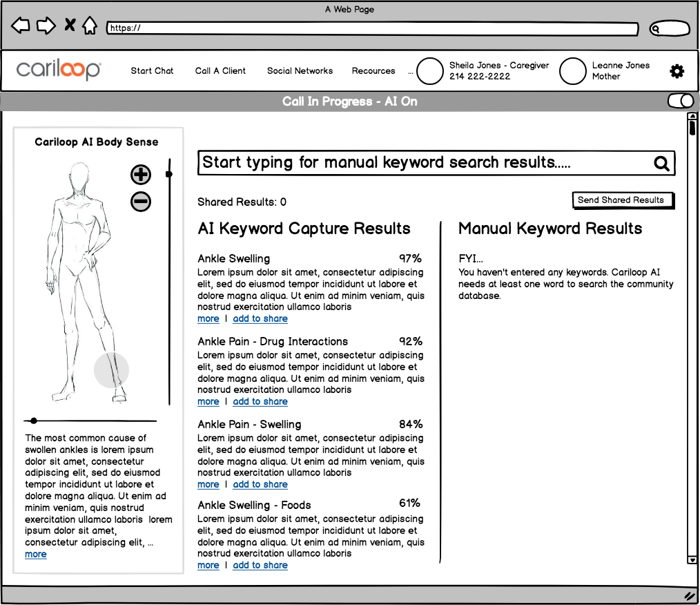Click the vertical body zoom slider handle
Image resolution: width=700 pixels, height=605 pixels.
(169, 174)
